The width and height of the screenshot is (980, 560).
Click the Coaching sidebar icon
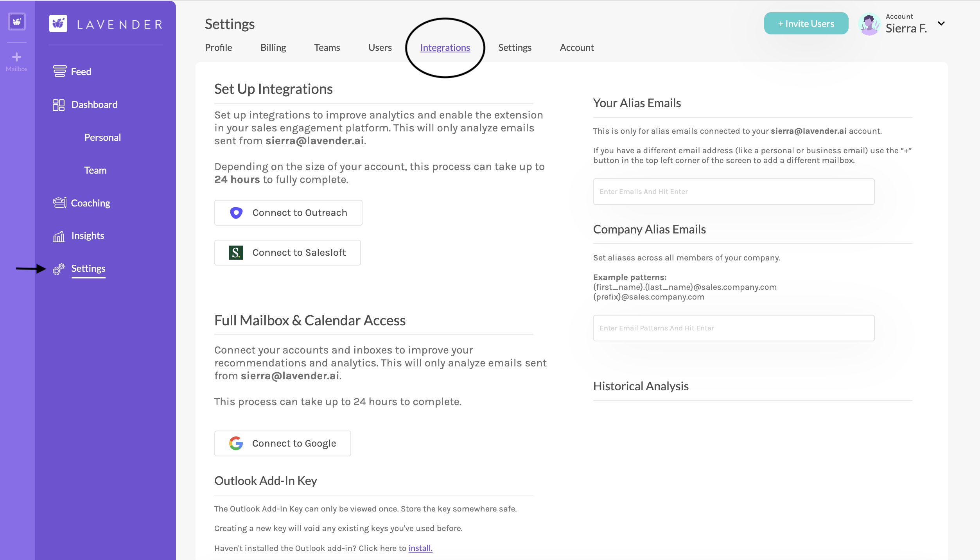[59, 203]
